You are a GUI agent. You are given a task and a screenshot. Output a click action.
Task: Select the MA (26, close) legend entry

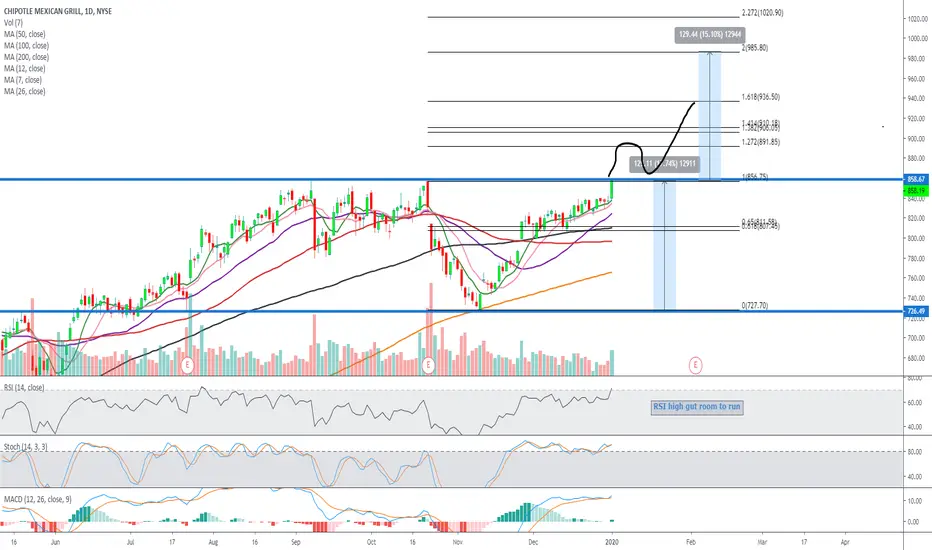coord(24,92)
